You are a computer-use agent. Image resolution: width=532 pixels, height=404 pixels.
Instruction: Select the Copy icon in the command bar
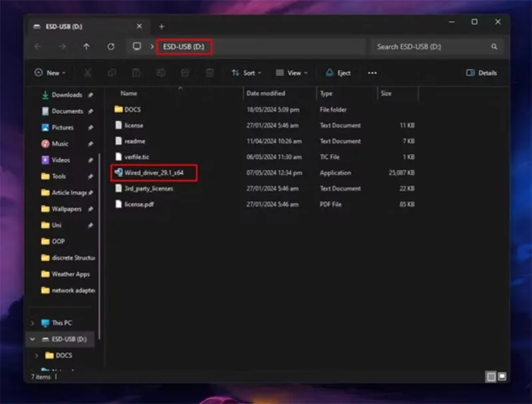(112, 73)
